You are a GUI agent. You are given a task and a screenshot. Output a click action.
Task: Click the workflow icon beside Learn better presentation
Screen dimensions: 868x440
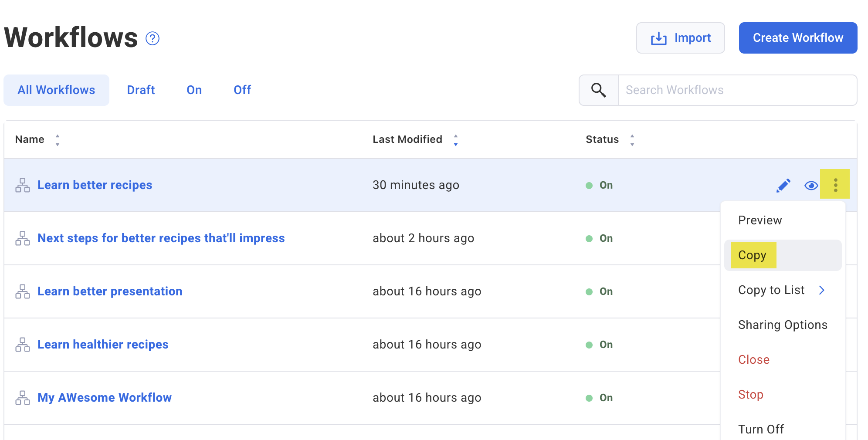[22, 291]
